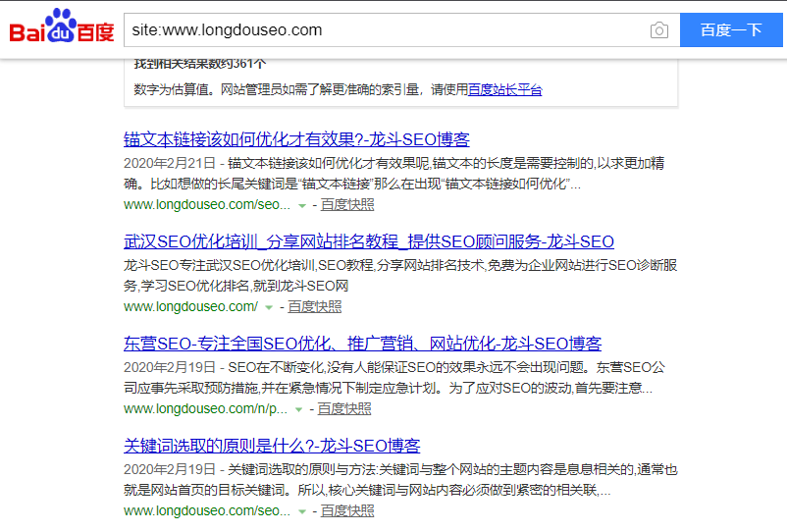Click green URL under 关键词选取 result

(207, 511)
